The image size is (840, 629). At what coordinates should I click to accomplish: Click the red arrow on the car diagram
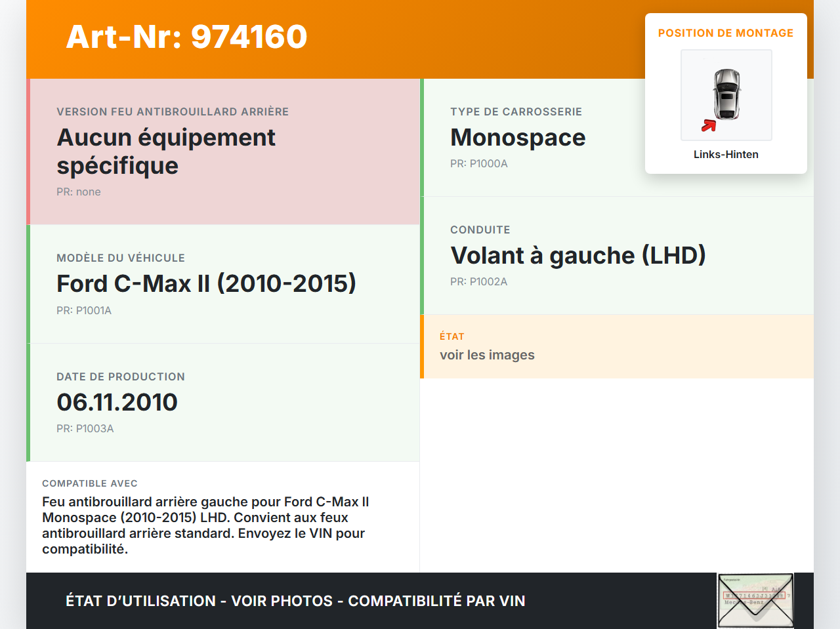pyautogui.click(x=709, y=125)
